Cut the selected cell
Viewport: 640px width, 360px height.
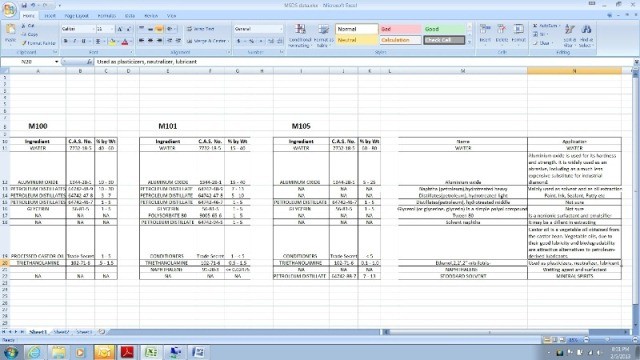(x=29, y=26)
